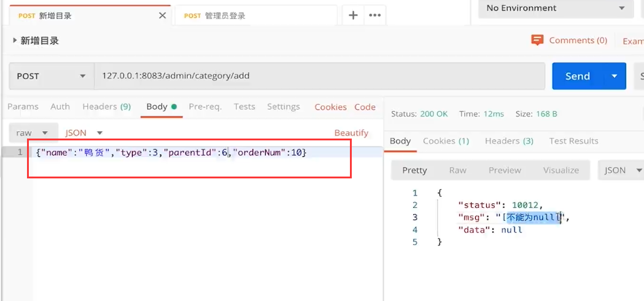Select the Pretty view
Viewport: 644px width, 301px height.
(414, 170)
